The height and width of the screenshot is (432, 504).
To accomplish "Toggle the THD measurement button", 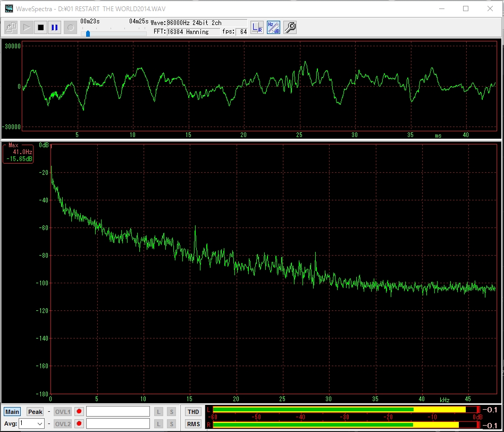I will [193, 412].
